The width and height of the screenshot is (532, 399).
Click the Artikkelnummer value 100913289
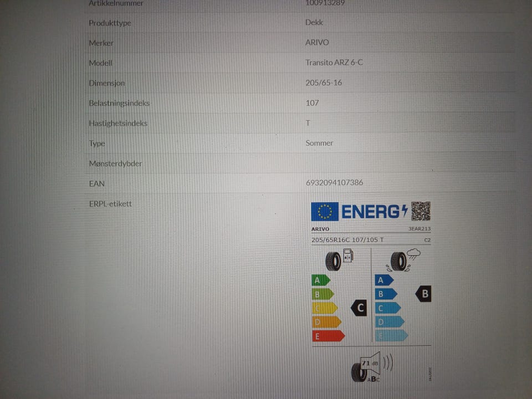point(325,3)
